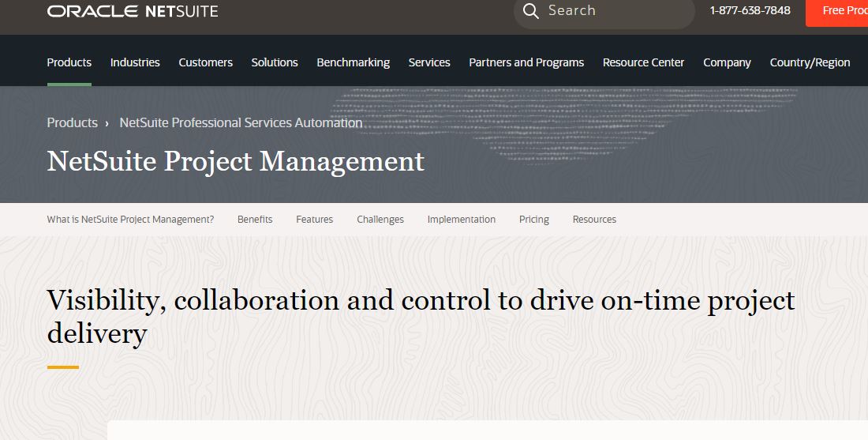
Task: Open the Products menu
Action: click(69, 62)
